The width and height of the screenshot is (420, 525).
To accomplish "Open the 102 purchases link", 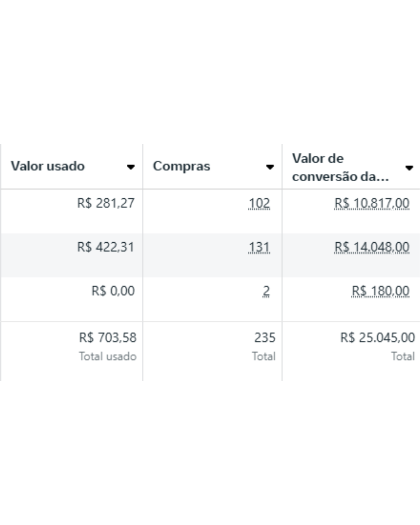I will click(x=259, y=203).
